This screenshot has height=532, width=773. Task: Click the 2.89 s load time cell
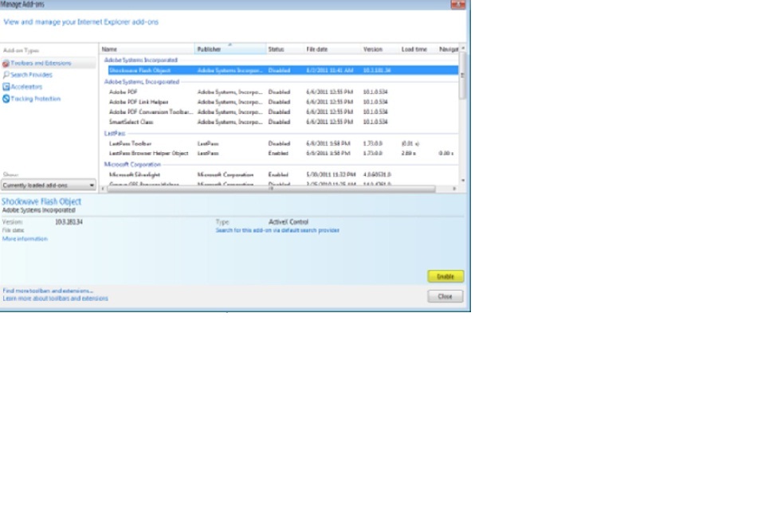click(408, 153)
